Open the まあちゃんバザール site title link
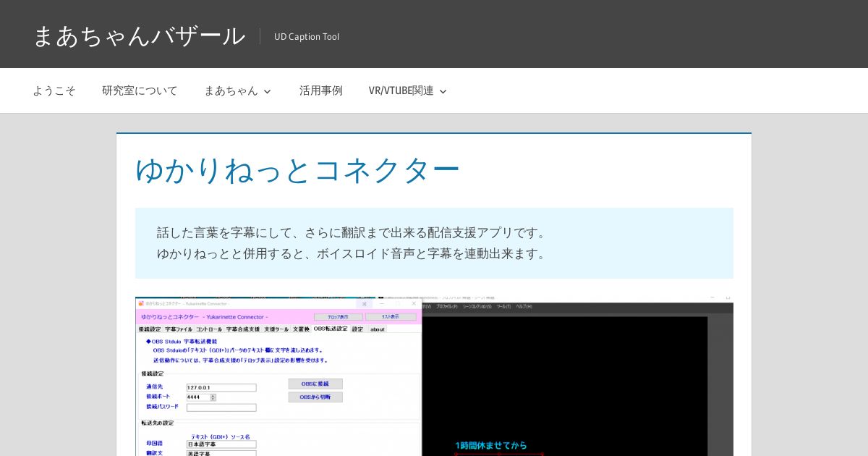This screenshot has width=868, height=456. click(139, 35)
